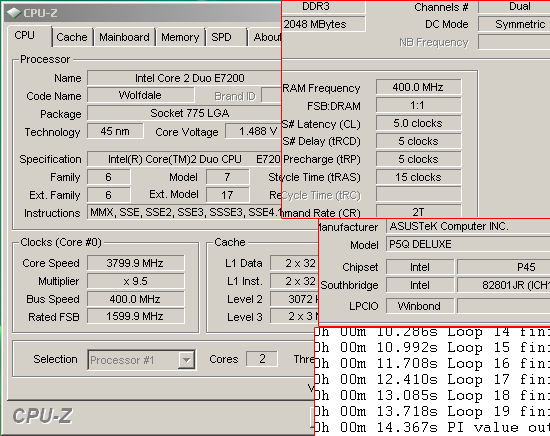Click the mainboard Model P5Q DELUXE field
Viewport: 550px width, 436px height.
[468, 244]
